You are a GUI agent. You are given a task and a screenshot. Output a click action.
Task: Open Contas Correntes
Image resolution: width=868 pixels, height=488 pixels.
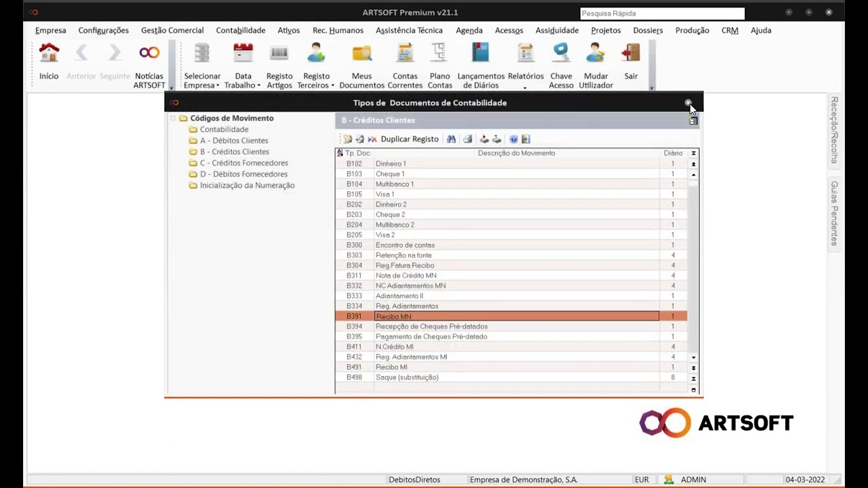click(405, 66)
